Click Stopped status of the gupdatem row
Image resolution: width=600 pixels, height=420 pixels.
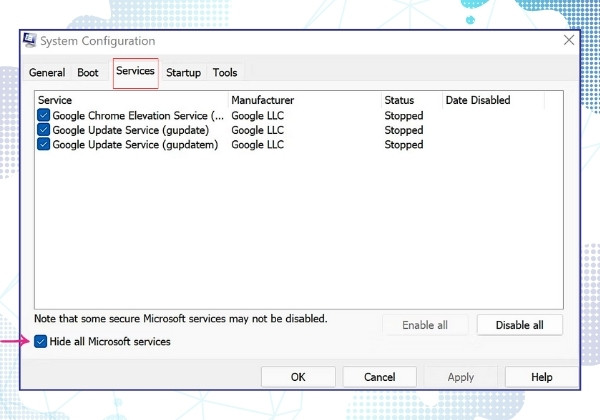[404, 145]
